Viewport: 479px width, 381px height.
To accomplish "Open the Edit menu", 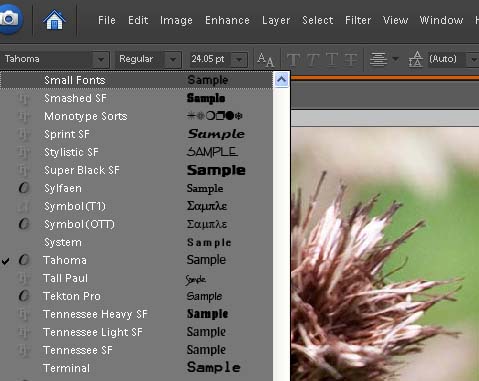I will click(138, 20).
